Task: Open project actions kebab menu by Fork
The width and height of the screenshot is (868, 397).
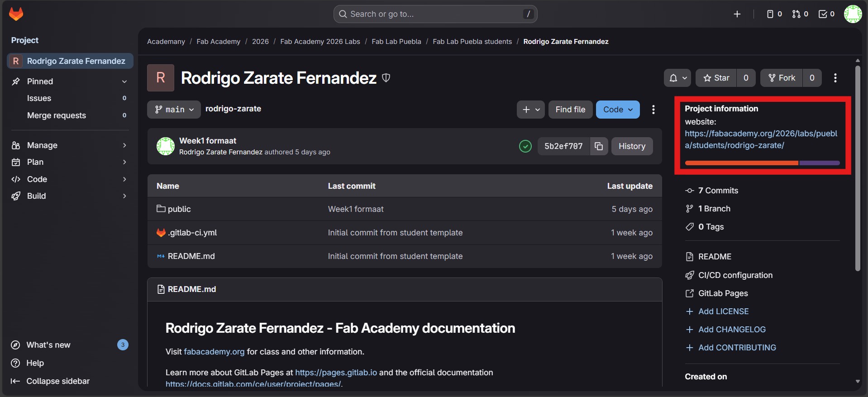Action: (835, 78)
